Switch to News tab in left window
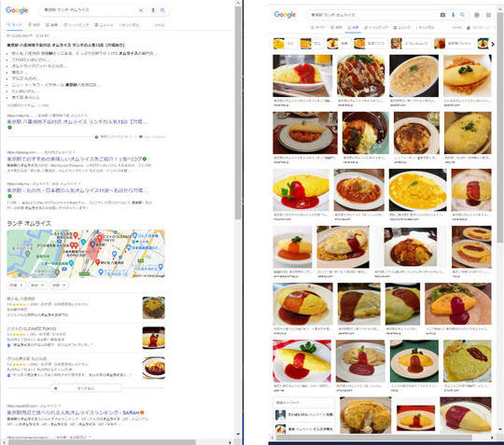504x445 pixels. click(104, 25)
